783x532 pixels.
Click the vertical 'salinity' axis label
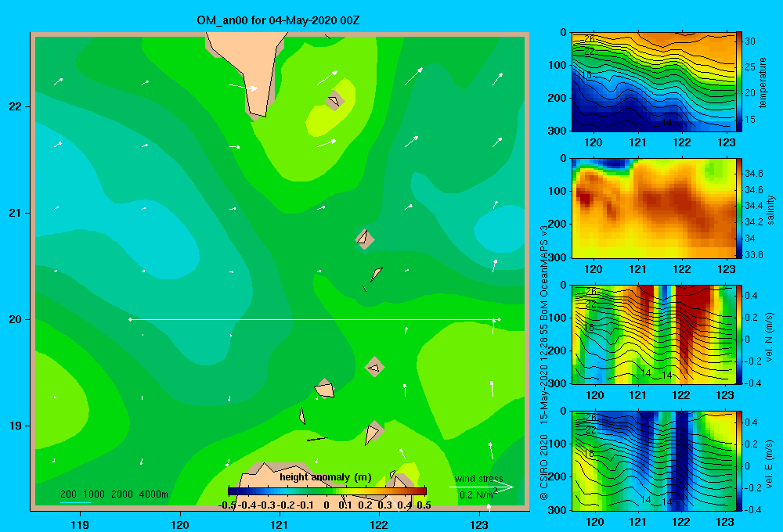click(770, 210)
